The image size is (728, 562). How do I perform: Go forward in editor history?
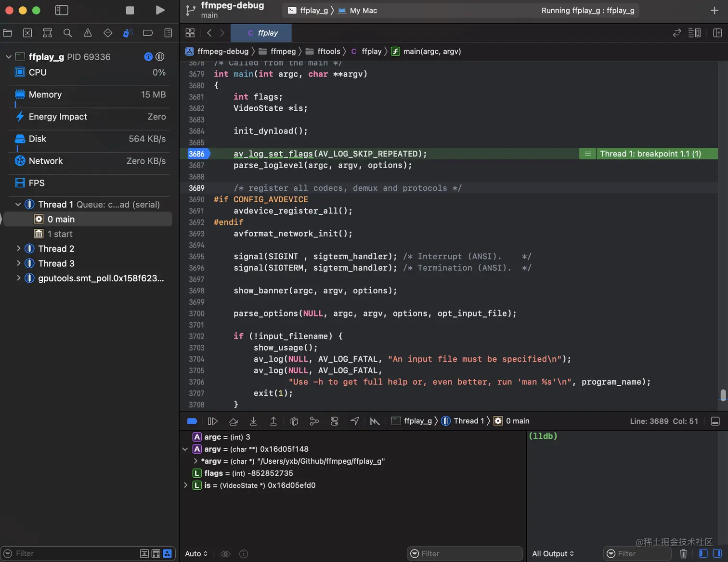coord(222,33)
